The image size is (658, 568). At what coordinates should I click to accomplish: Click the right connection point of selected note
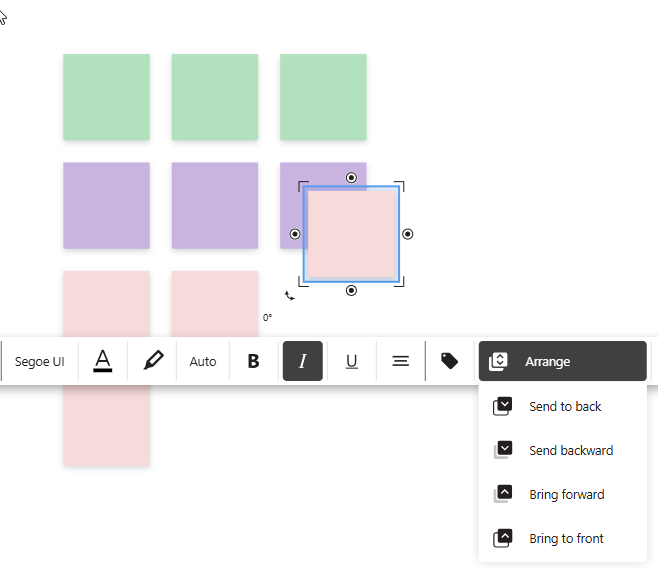point(407,234)
